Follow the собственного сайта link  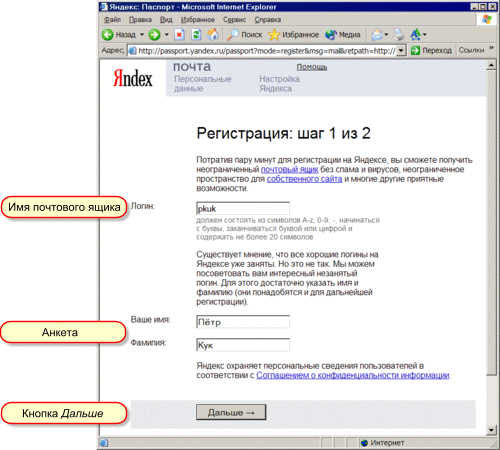click(304, 179)
